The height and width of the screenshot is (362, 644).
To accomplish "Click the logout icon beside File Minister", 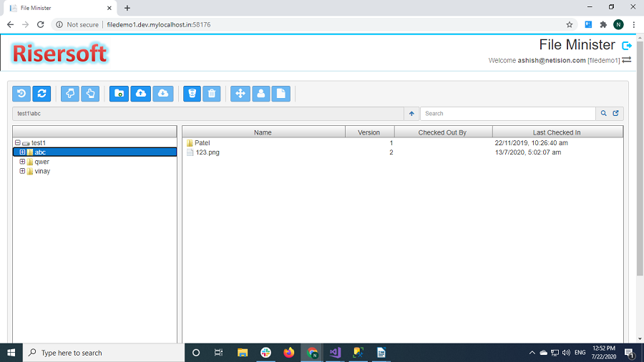I will pos(627,46).
